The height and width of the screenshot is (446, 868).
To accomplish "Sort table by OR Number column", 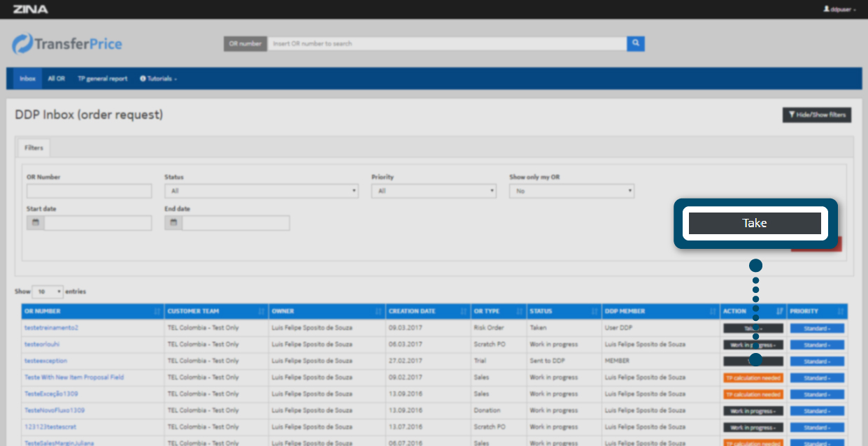I will click(x=93, y=311).
